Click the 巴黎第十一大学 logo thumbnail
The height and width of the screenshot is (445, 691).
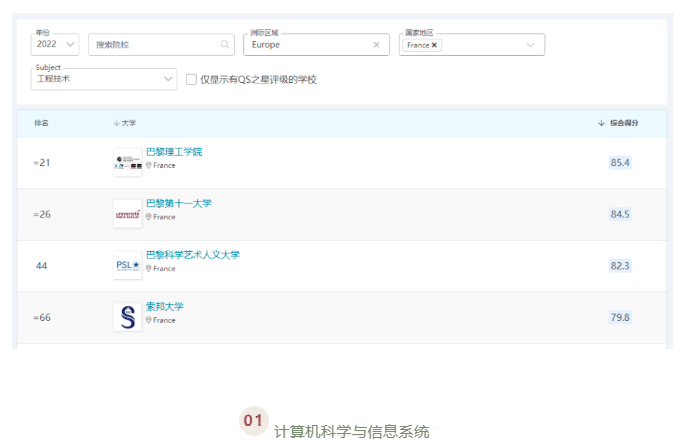128,214
